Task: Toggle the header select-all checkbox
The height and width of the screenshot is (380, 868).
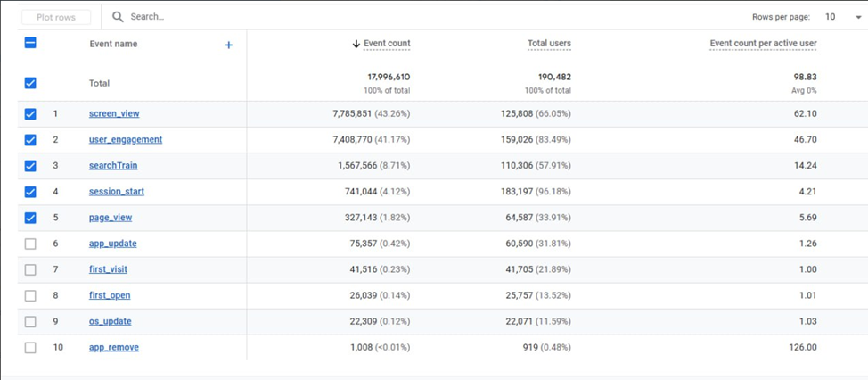Action: (30, 43)
